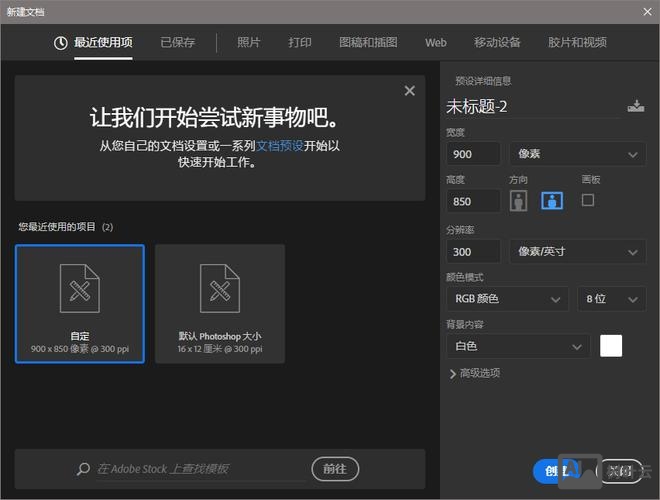Close the 新建文档 dialog window
Viewport: 660px width, 500px height.
pyautogui.click(x=647, y=12)
